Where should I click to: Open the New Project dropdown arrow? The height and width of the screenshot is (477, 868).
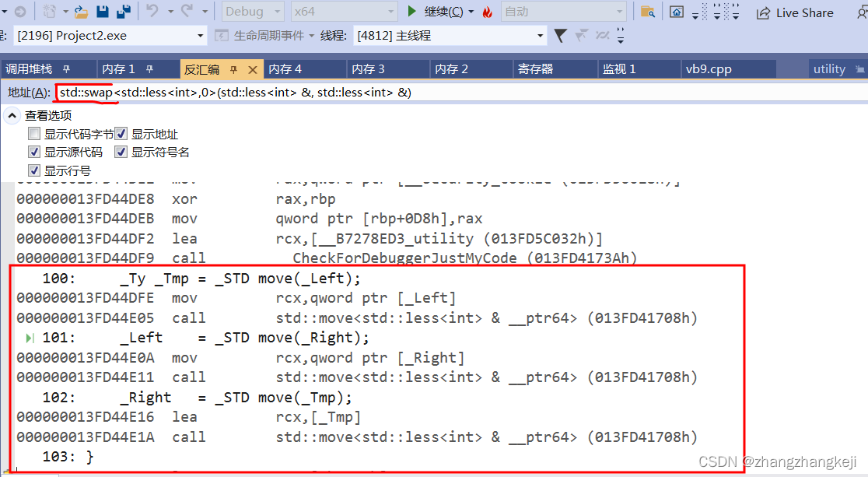pos(65,12)
